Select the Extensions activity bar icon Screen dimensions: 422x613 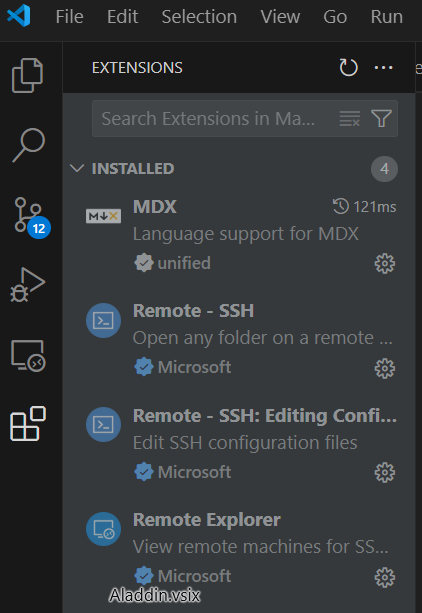coord(28,424)
